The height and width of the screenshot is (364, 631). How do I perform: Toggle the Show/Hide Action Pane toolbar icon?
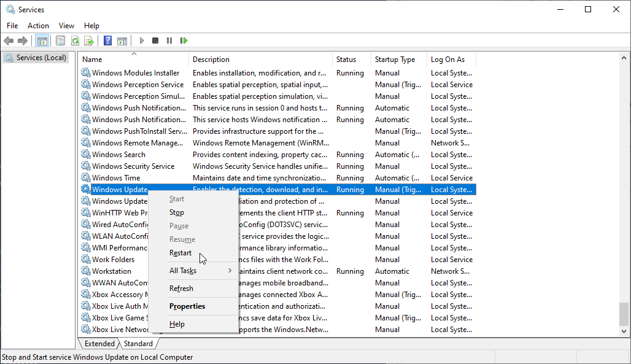122,41
